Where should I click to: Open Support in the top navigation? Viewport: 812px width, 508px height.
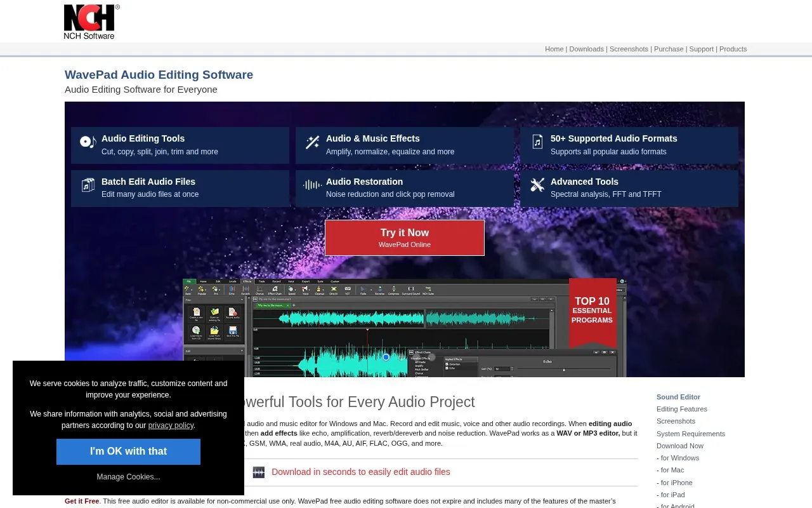click(x=701, y=49)
